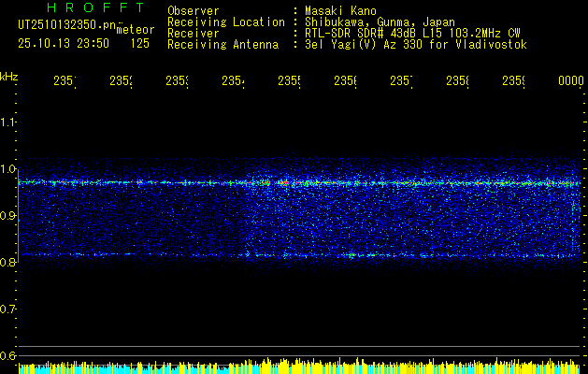Click '3el Yagi(V) Az 330 for Vladivostok'
The width and height of the screenshot is (588, 374).
pyautogui.click(x=416, y=45)
